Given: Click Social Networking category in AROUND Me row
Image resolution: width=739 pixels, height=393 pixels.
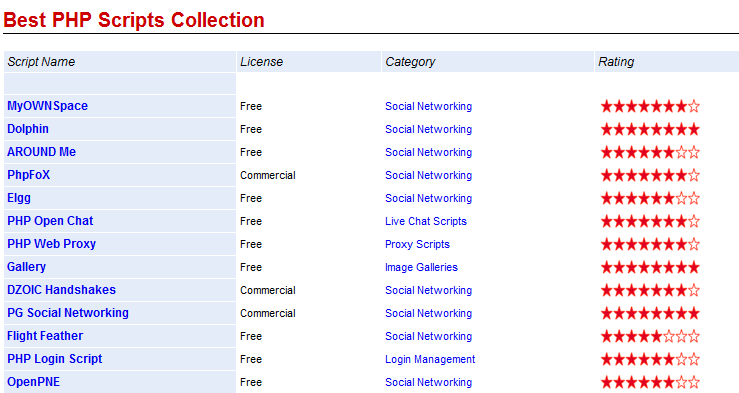Looking at the screenshot, I should (428, 153).
